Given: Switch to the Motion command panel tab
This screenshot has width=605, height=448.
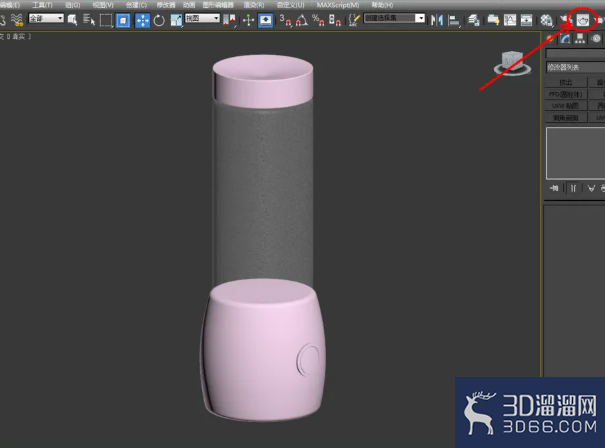Looking at the screenshot, I should (596, 39).
